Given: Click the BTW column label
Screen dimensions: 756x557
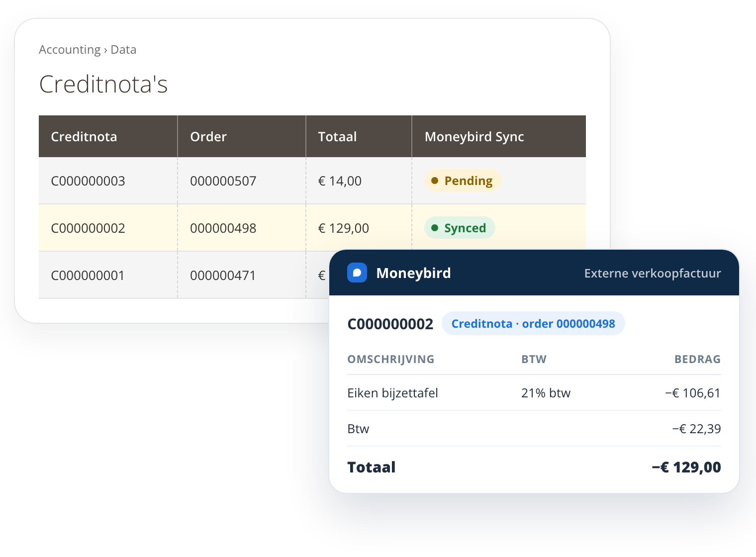Looking at the screenshot, I should 534,359.
